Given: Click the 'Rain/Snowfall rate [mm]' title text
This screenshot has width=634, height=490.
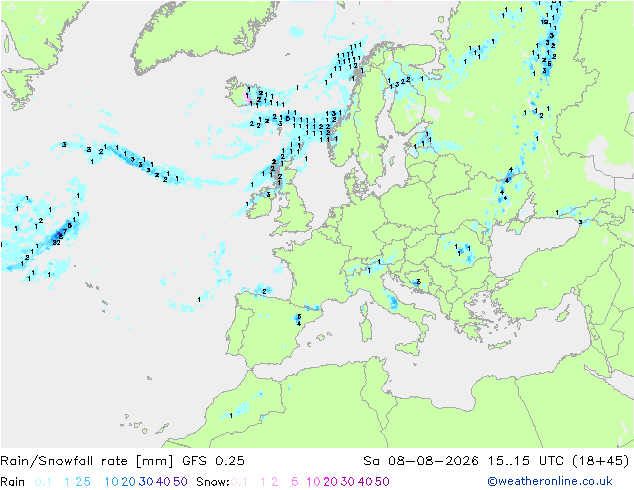Looking at the screenshot, I should (87, 461).
